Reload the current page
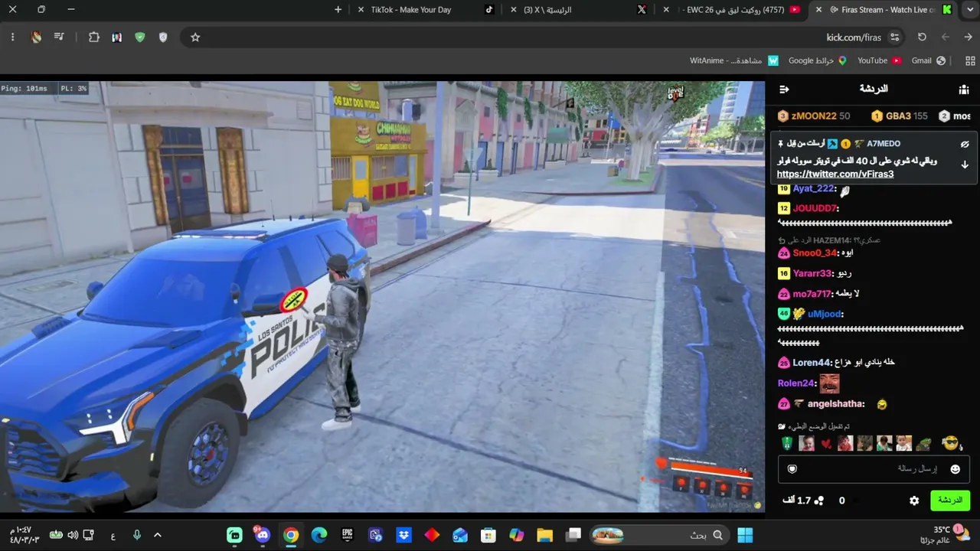The width and height of the screenshot is (980, 551). (x=922, y=37)
